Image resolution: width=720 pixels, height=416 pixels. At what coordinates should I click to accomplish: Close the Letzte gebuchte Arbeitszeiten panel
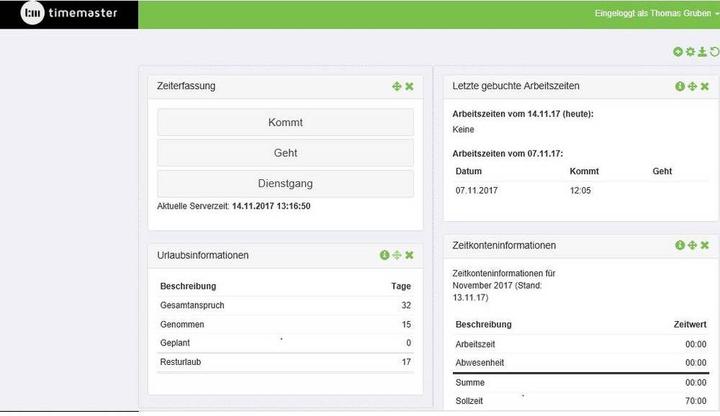705,86
